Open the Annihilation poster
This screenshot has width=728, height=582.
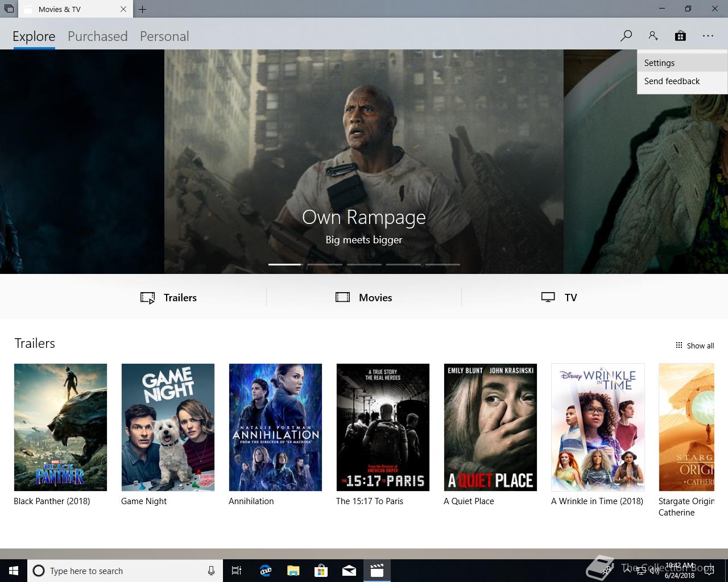(275, 427)
